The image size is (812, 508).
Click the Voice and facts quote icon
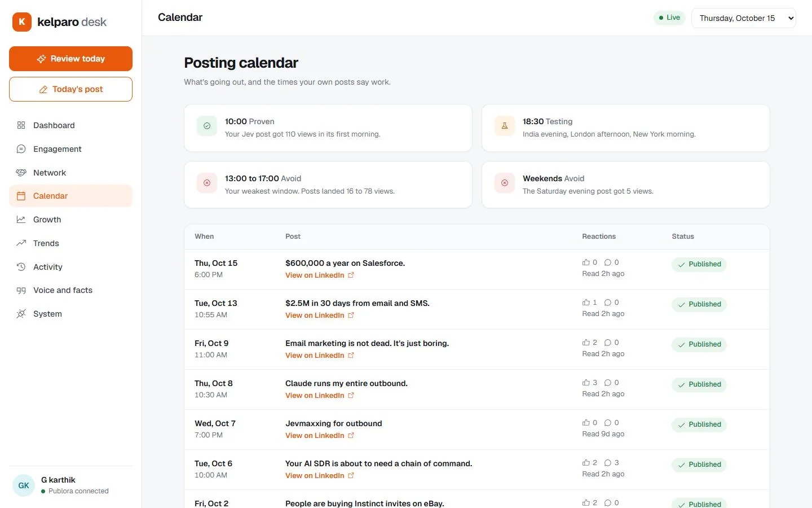pos(21,290)
